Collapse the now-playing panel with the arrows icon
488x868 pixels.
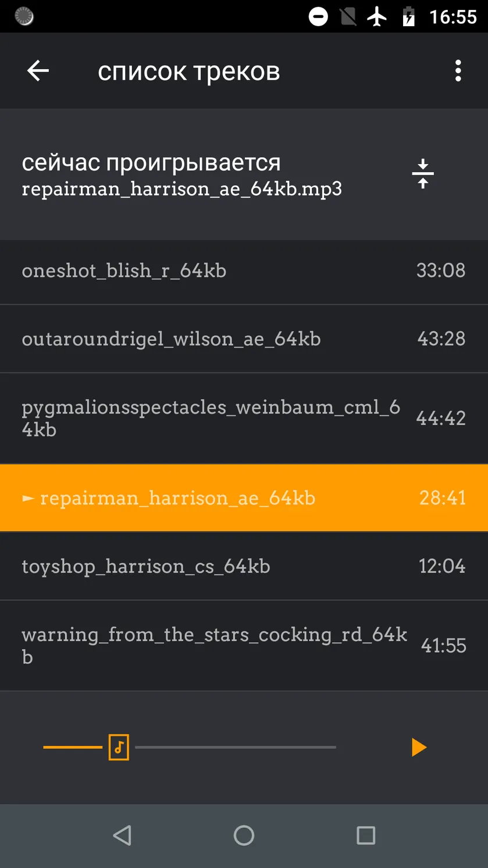pos(423,173)
